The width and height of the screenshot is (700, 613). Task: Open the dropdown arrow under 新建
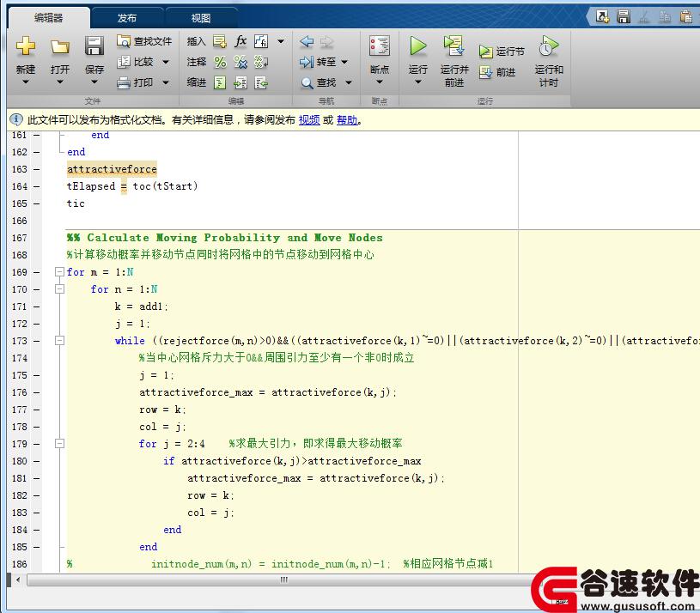point(26,82)
